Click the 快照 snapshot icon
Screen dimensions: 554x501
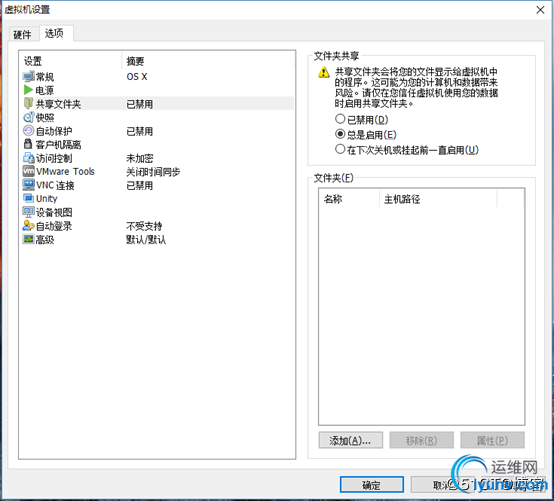(28, 117)
